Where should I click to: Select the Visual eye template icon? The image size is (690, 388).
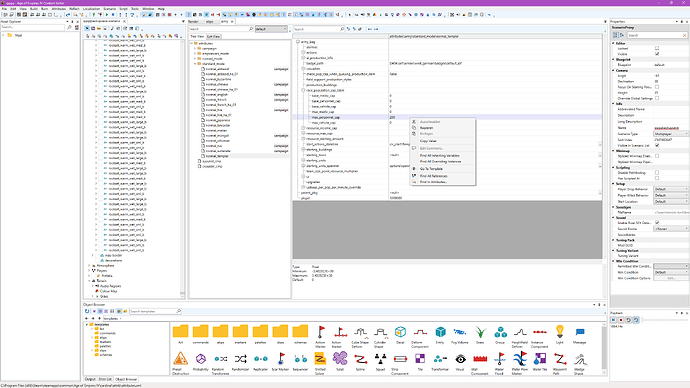(460, 359)
